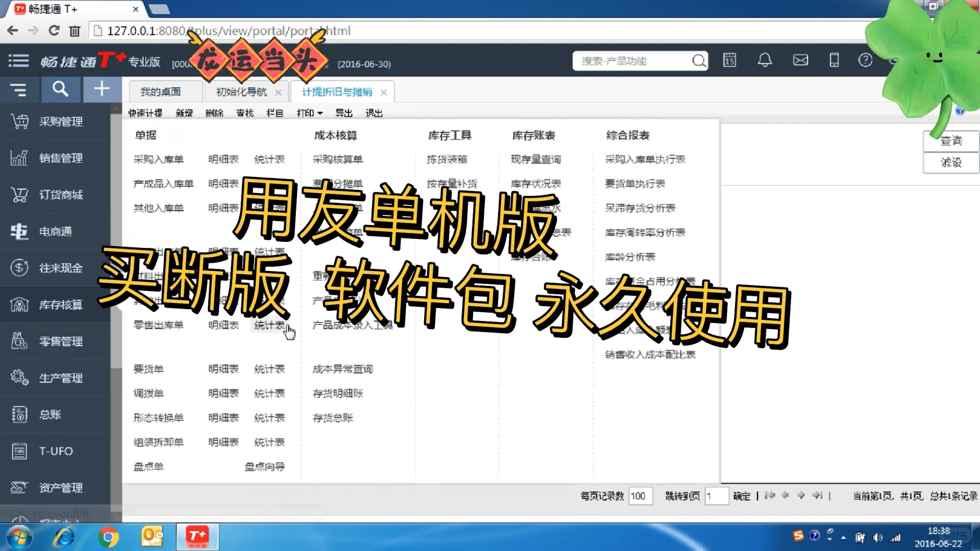Open messages via the envelope icon
This screenshot has height=551, width=980.
800,60
